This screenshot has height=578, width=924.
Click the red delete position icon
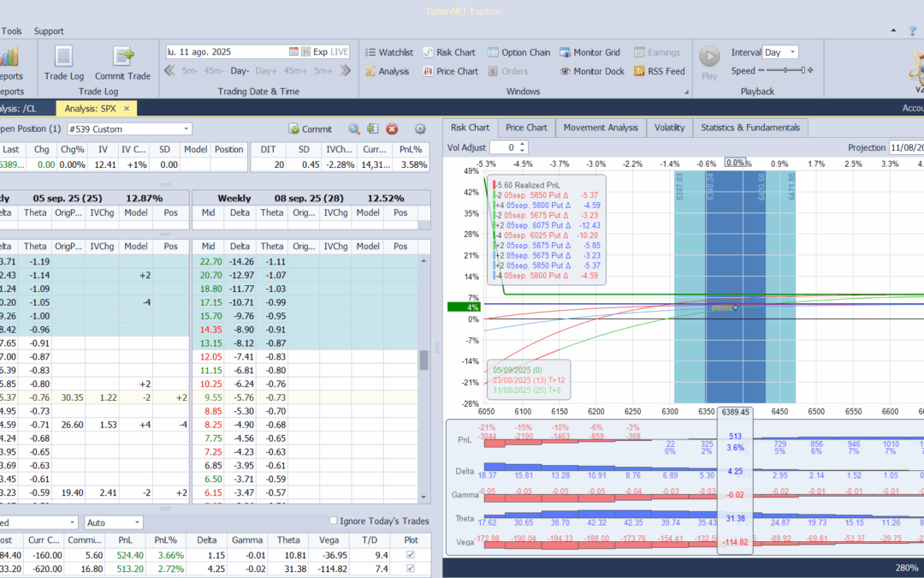click(392, 129)
